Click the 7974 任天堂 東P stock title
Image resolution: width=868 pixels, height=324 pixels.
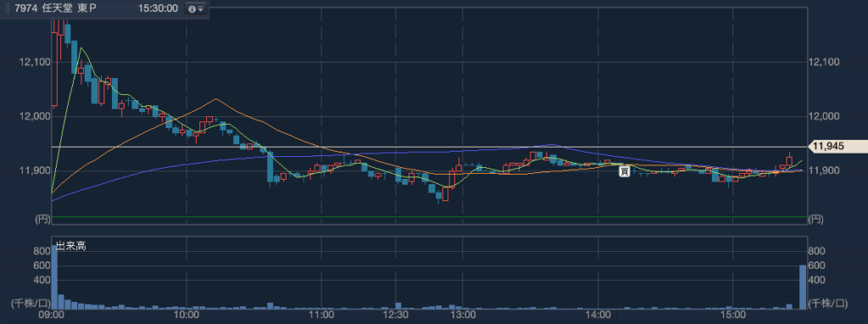[55, 8]
